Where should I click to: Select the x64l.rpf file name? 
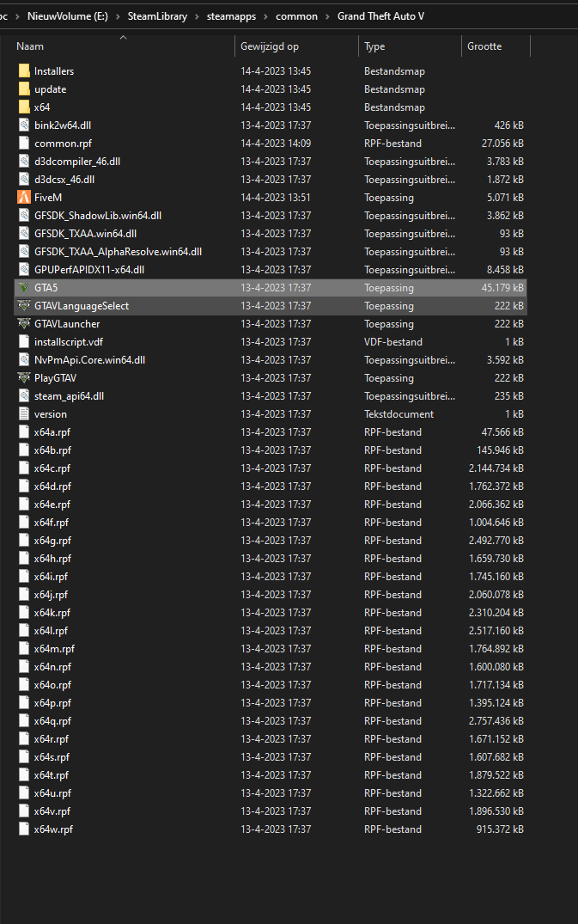click(51, 631)
